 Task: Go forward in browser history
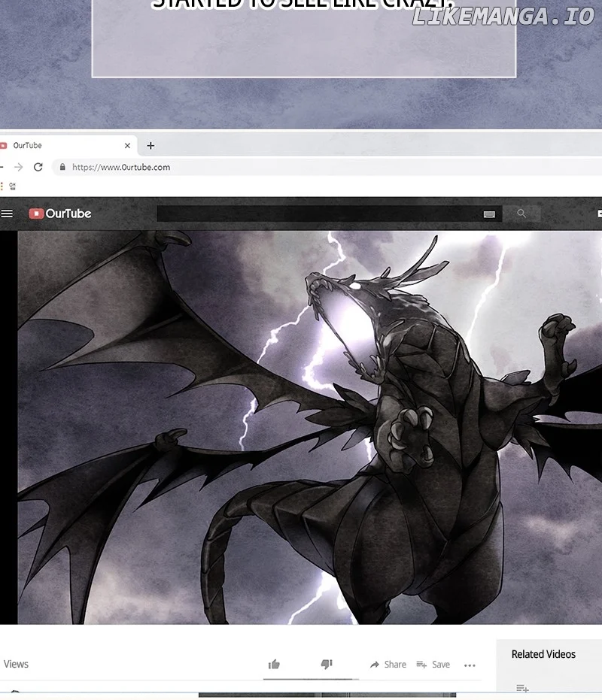pyautogui.click(x=19, y=167)
